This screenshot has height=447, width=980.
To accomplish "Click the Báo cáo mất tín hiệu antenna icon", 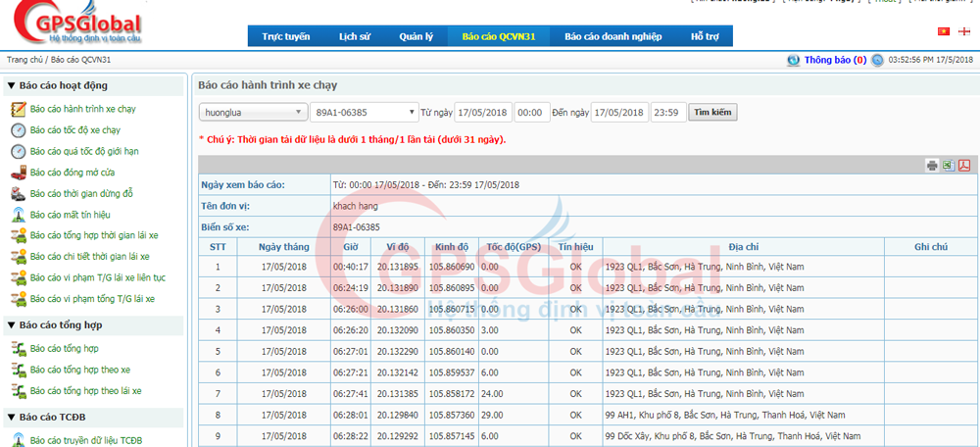I will tap(18, 215).
